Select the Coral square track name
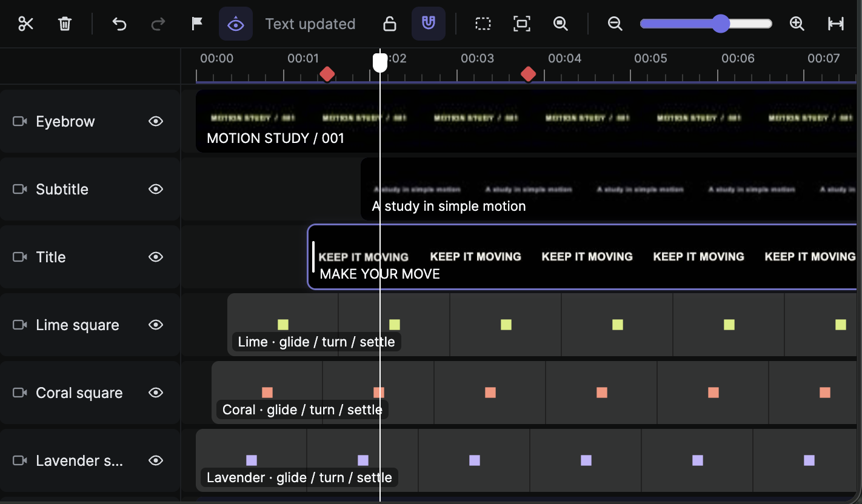862x504 pixels. 79,393
